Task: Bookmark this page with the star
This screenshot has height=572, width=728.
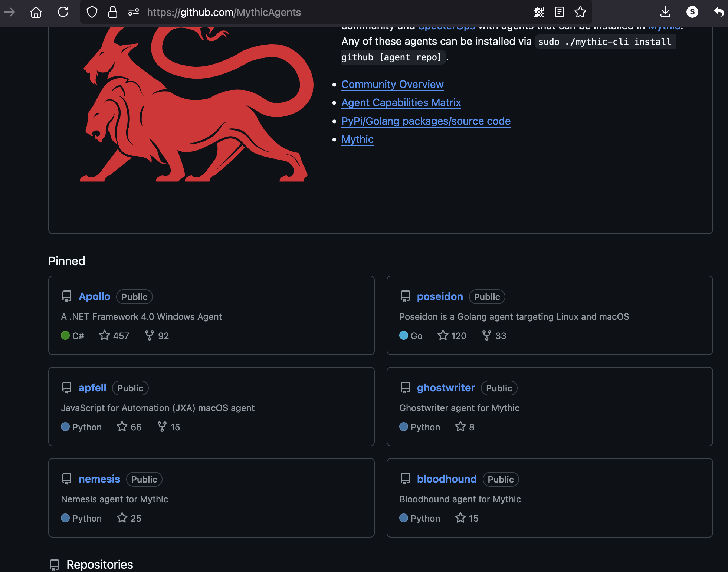Action: 580,12
